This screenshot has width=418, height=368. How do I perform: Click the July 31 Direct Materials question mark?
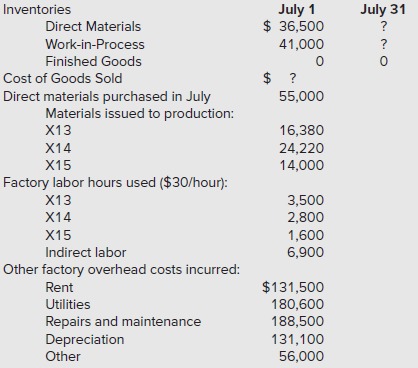coord(384,27)
